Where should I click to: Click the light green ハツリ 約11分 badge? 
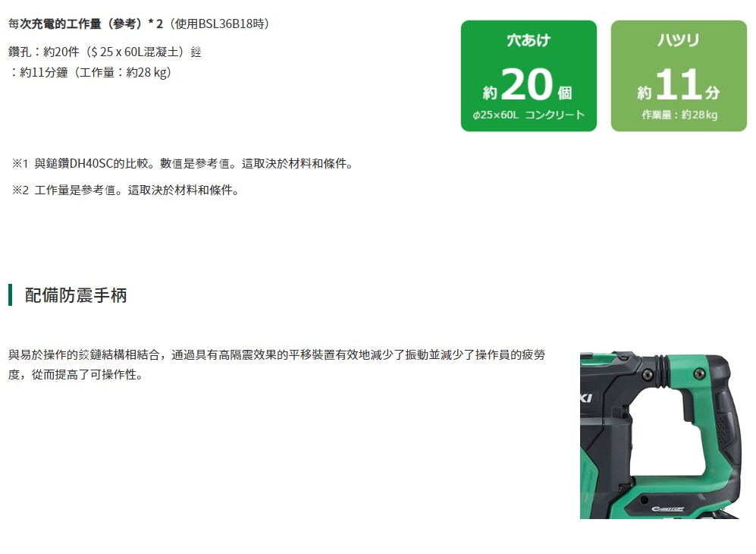point(679,76)
